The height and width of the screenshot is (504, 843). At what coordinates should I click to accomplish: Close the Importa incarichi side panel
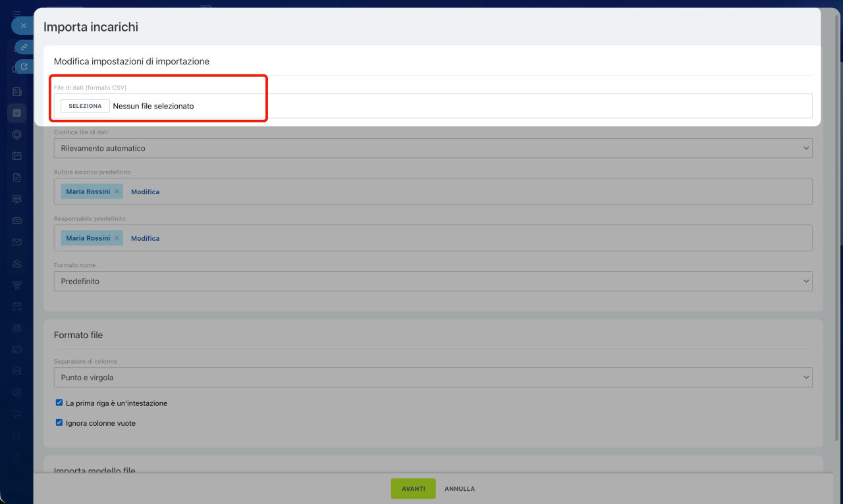click(x=23, y=26)
